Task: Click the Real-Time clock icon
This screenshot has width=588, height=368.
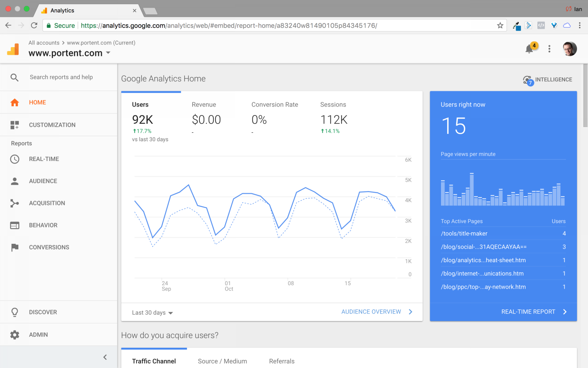Action: pos(15,159)
